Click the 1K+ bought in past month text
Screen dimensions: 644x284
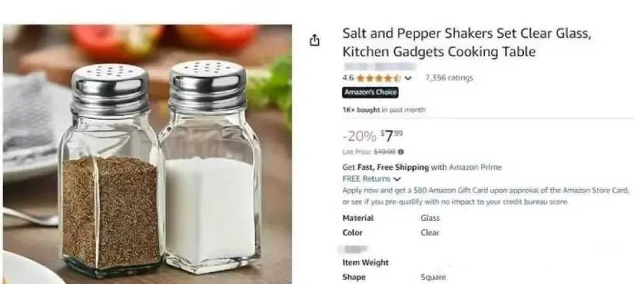(384, 109)
